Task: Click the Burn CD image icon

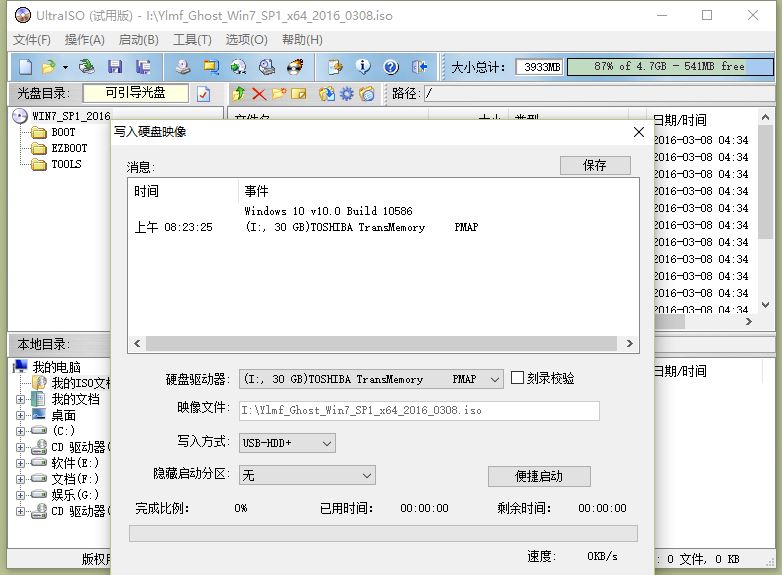Action: [x=295, y=67]
